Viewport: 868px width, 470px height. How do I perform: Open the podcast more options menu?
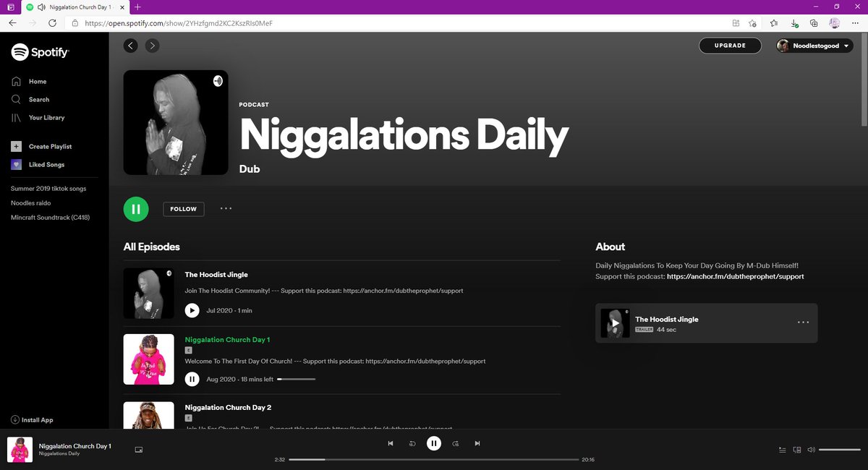[226, 209]
